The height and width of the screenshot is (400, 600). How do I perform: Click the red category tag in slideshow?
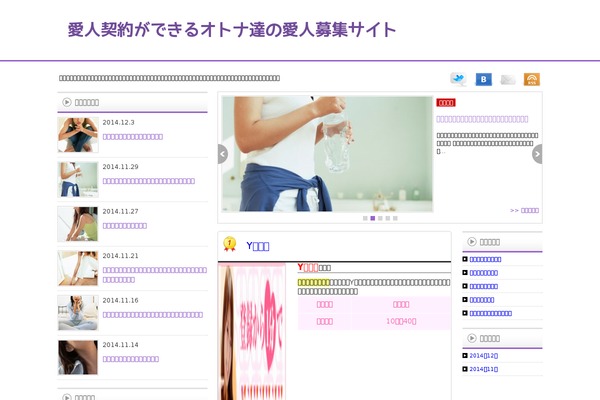pyautogui.click(x=446, y=103)
